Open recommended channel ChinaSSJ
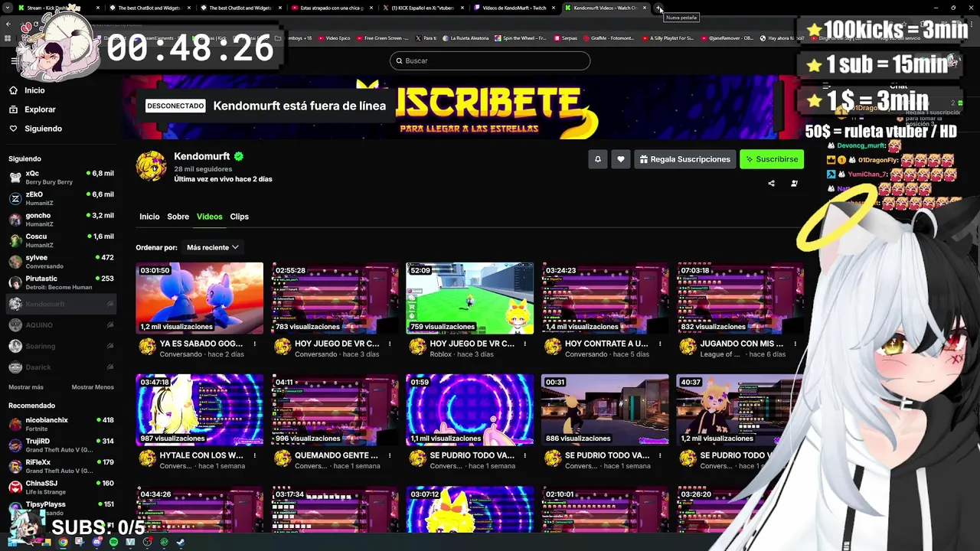980x551 pixels. [x=61, y=487]
